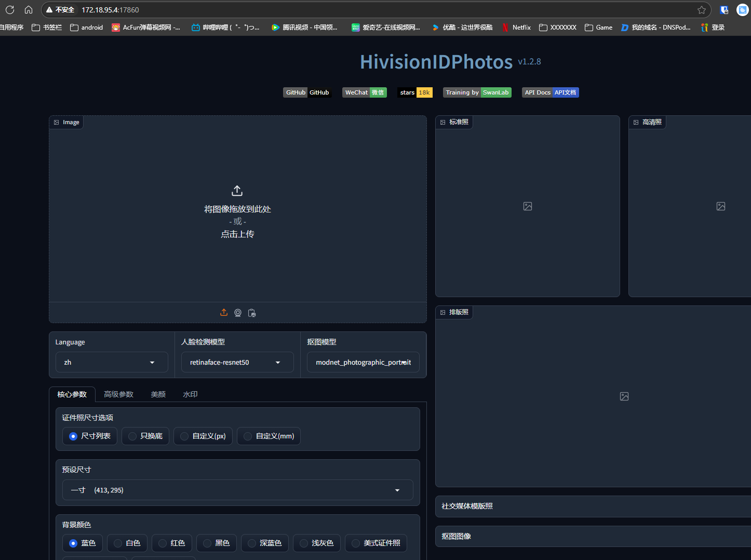The height and width of the screenshot is (560, 751).
Task: Choose 黑色 background color
Action: pyautogui.click(x=217, y=543)
